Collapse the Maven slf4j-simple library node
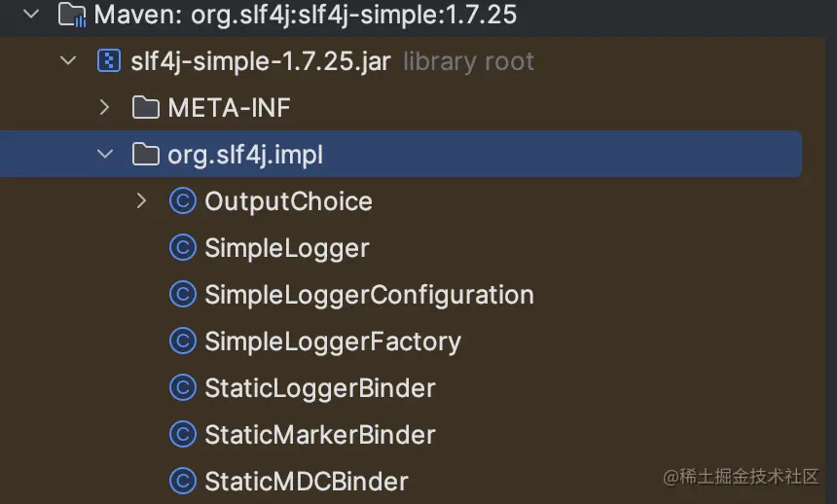837x504 pixels. tap(30, 15)
